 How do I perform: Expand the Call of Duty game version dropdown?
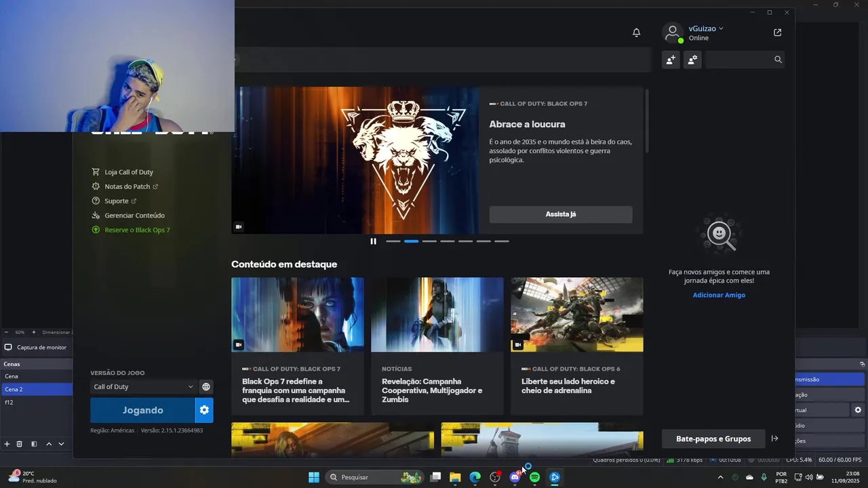click(x=143, y=387)
